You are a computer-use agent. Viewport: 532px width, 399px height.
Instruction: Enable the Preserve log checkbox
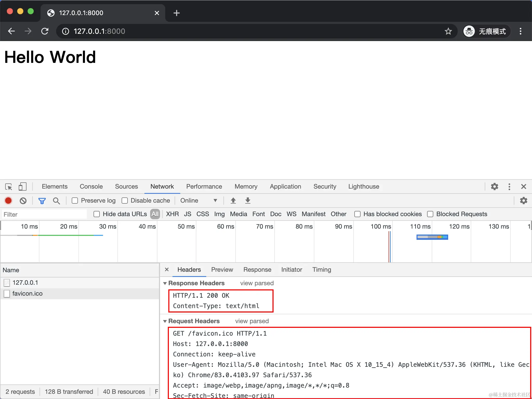point(75,201)
